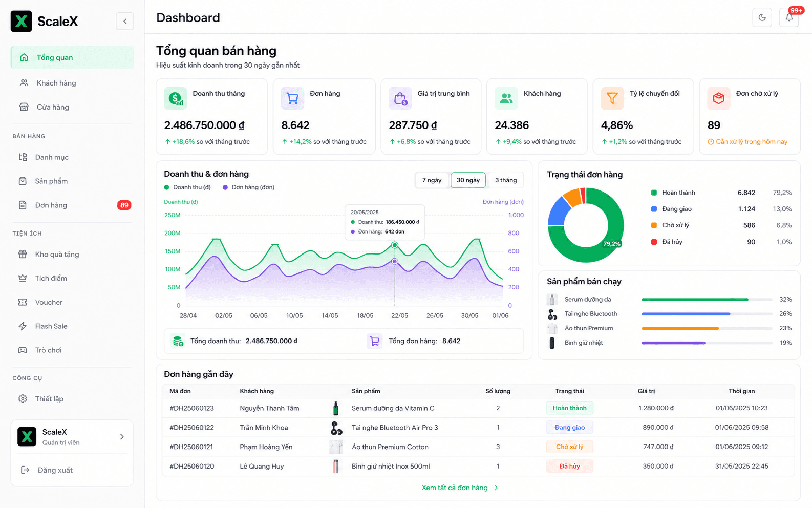The height and width of the screenshot is (508, 812).
Task: Open the Khách hàng sidebar item
Action: coord(72,83)
